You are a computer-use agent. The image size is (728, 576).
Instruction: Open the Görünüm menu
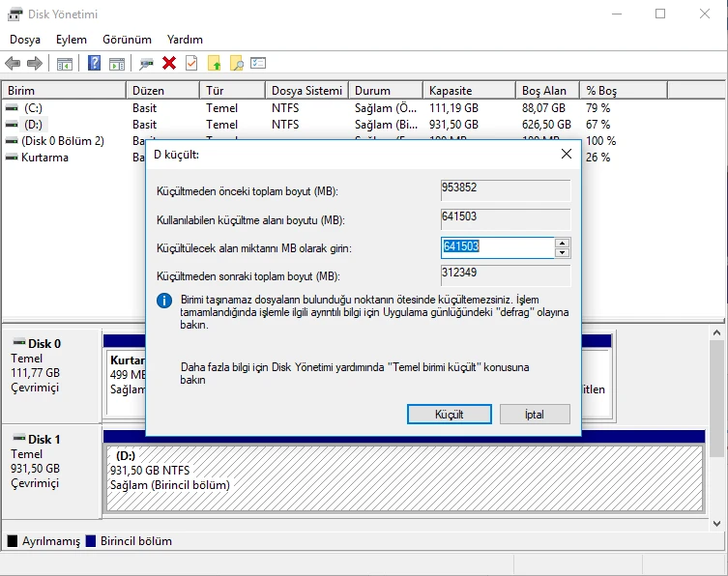click(x=128, y=40)
